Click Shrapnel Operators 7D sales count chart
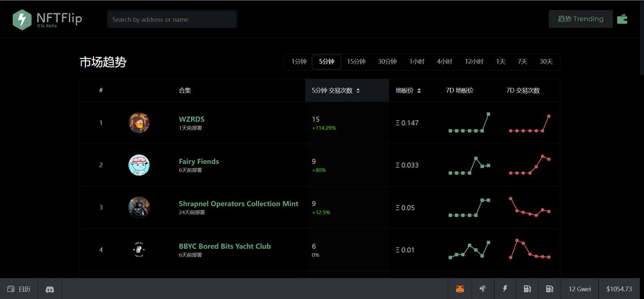The height and width of the screenshot is (299, 644). tap(530, 206)
